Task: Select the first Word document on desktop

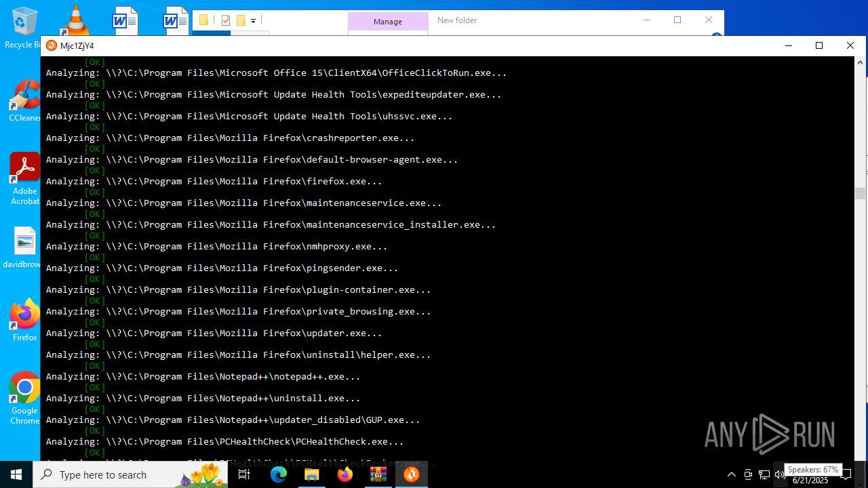Action: point(125,20)
